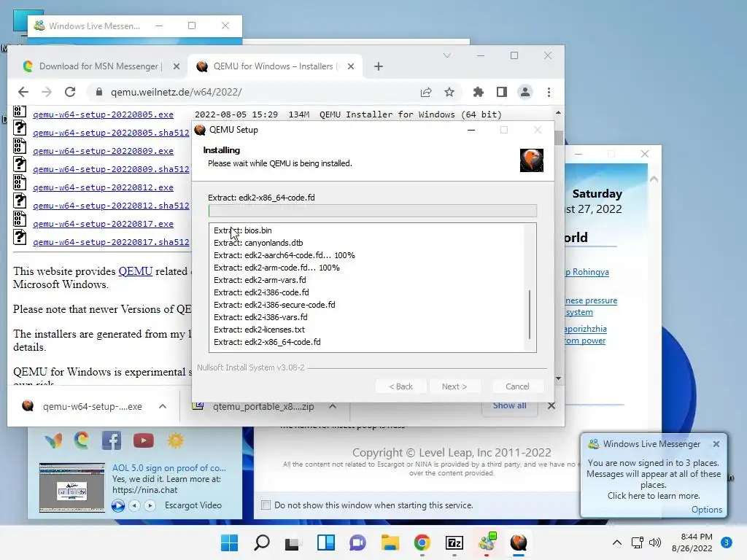This screenshot has height=560, width=747.
Task: Open downloaded qtemu_portable_x8....zip item
Action: pyautogui.click(x=263, y=406)
